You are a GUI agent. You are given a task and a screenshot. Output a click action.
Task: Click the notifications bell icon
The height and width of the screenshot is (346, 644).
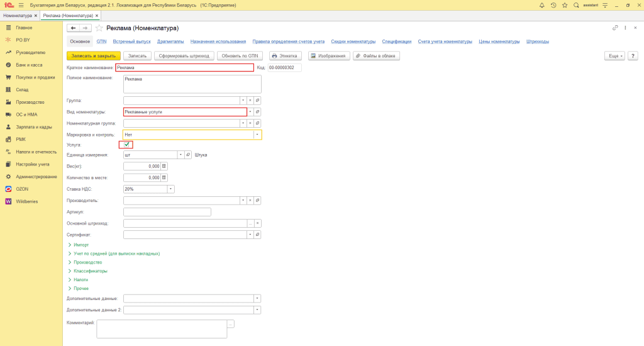coord(542,5)
